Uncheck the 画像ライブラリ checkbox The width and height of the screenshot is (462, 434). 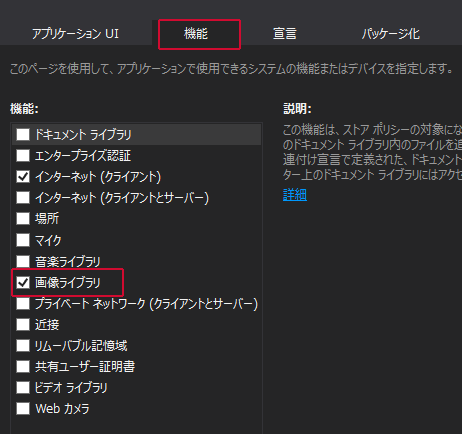pos(23,283)
